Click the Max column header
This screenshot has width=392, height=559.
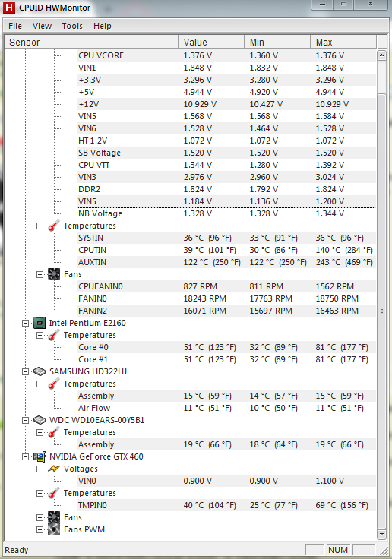(x=343, y=42)
